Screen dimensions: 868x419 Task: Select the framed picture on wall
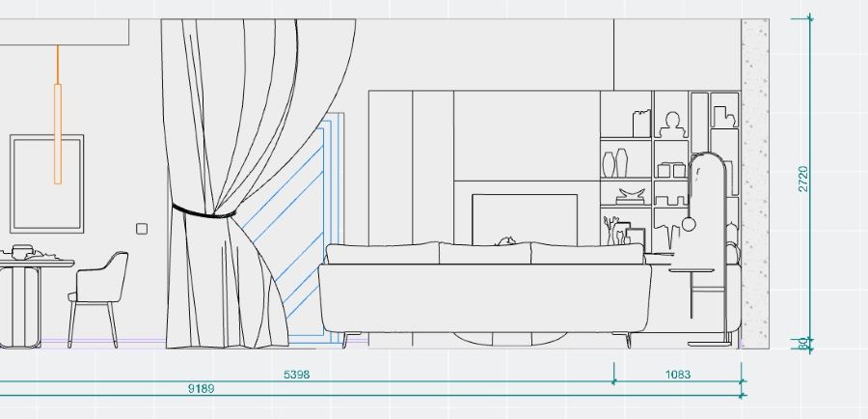pos(46,183)
